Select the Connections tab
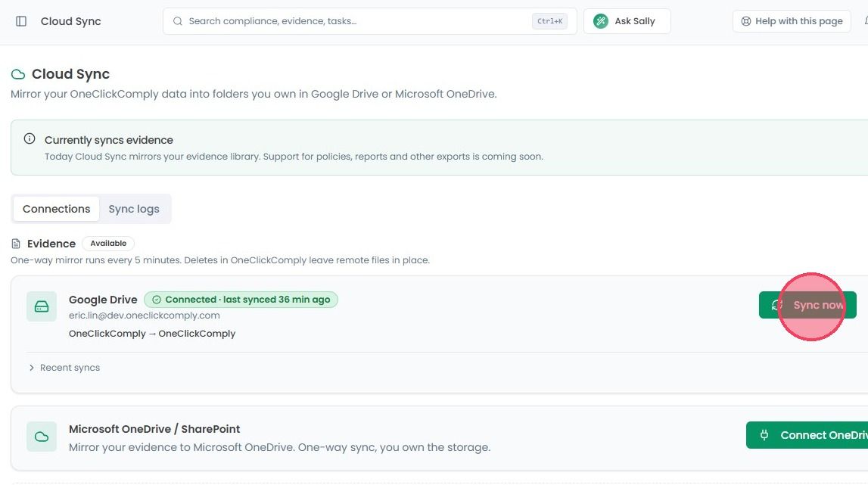Viewport: 868px width, 485px height. tap(57, 209)
